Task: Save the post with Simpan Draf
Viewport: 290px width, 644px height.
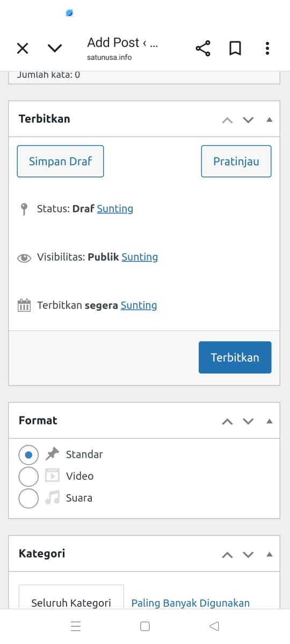Action: point(60,161)
